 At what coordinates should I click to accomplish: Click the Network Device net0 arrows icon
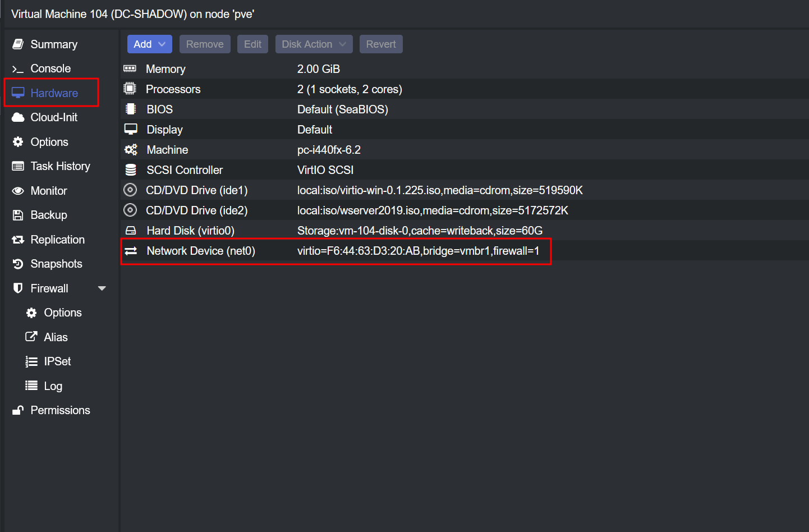[131, 251]
